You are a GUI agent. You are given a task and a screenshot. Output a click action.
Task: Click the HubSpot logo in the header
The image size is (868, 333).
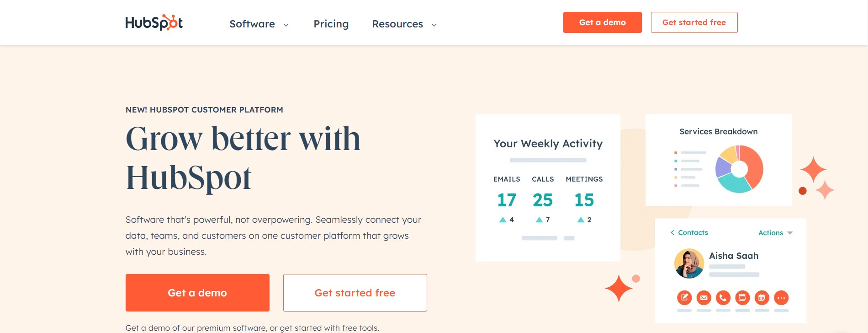tap(154, 22)
